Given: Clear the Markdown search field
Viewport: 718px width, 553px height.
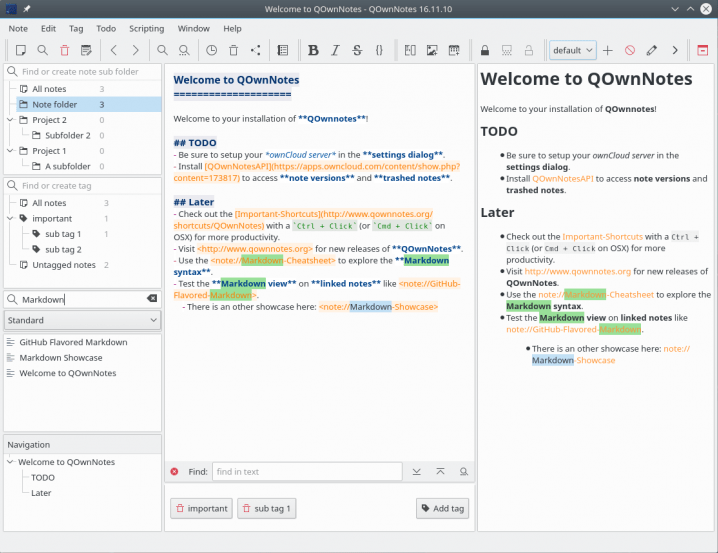Looking at the screenshot, I should point(152,298).
